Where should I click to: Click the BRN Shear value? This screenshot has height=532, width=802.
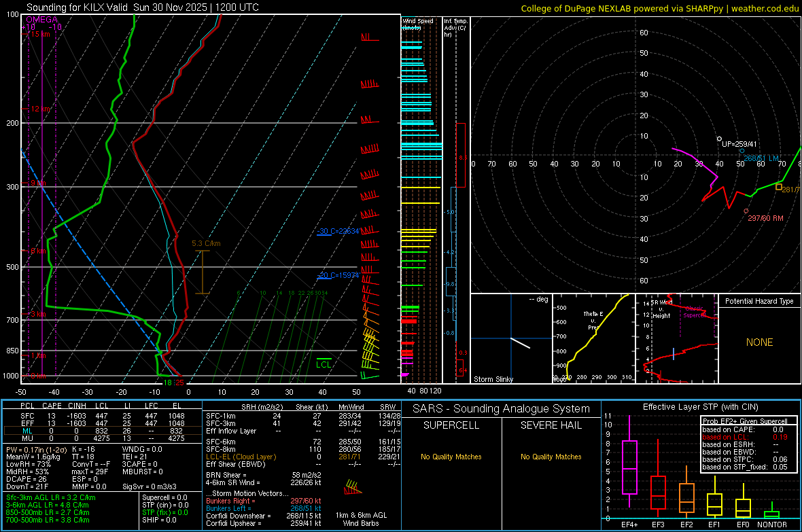point(264,475)
